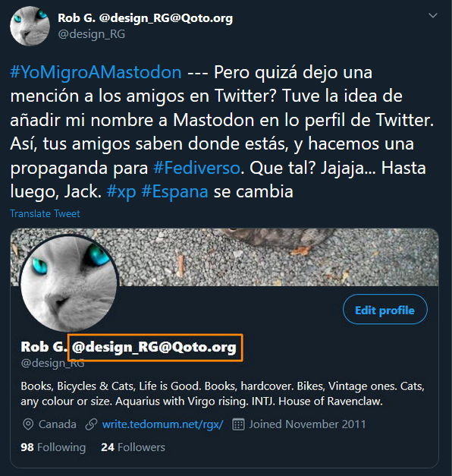Click the Edit profile button

[x=385, y=309]
